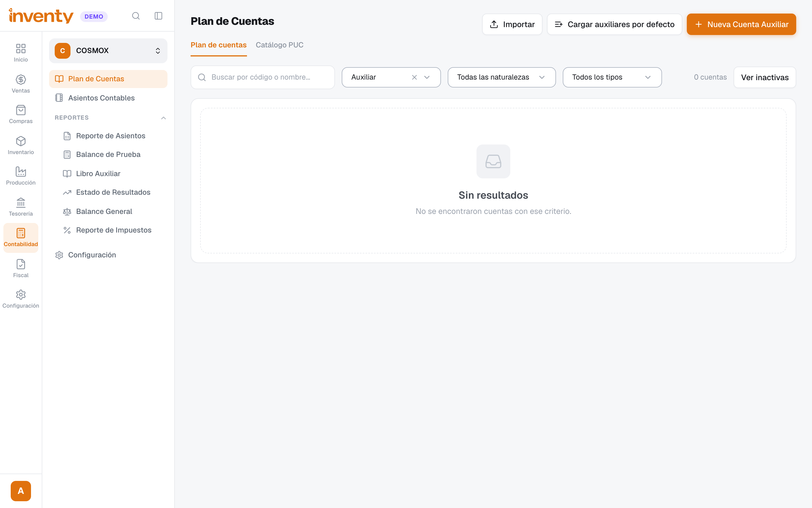Open Configuración in the left rail
The width and height of the screenshot is (812, 508).
(x=21, y=299)
